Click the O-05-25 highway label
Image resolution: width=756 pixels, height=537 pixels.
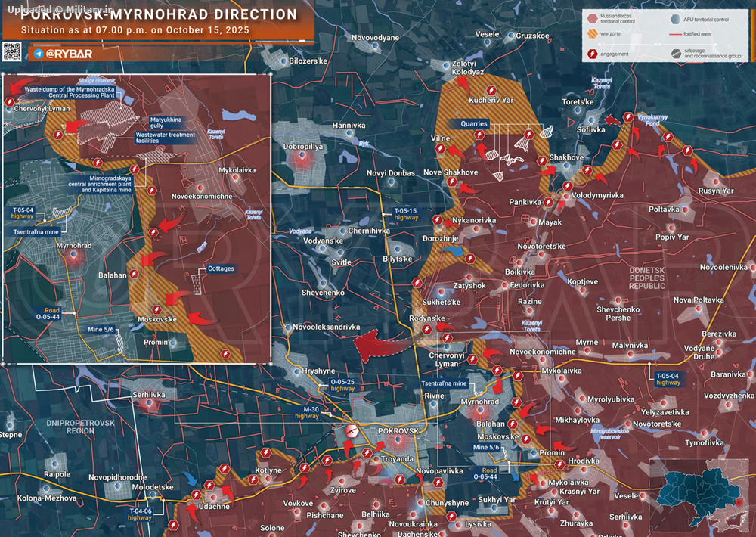(344, 385)
